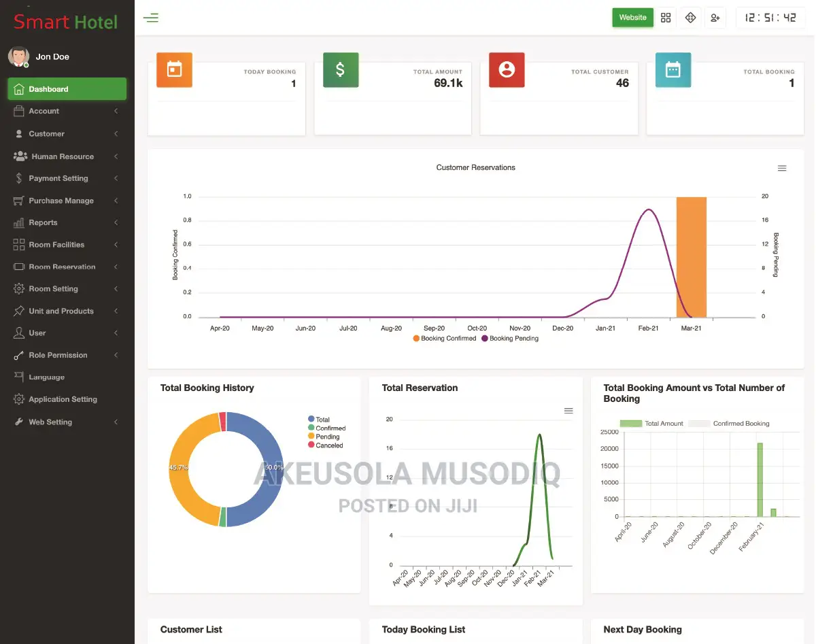Expand the Reports menu chevron
816x644 pixels.
click(x=116, y=222)
